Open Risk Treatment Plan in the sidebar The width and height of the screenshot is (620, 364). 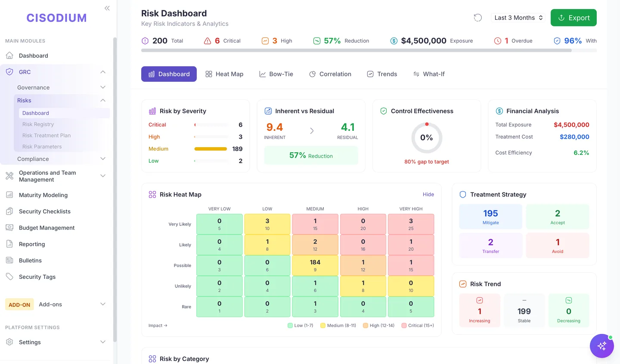point(46,136)
